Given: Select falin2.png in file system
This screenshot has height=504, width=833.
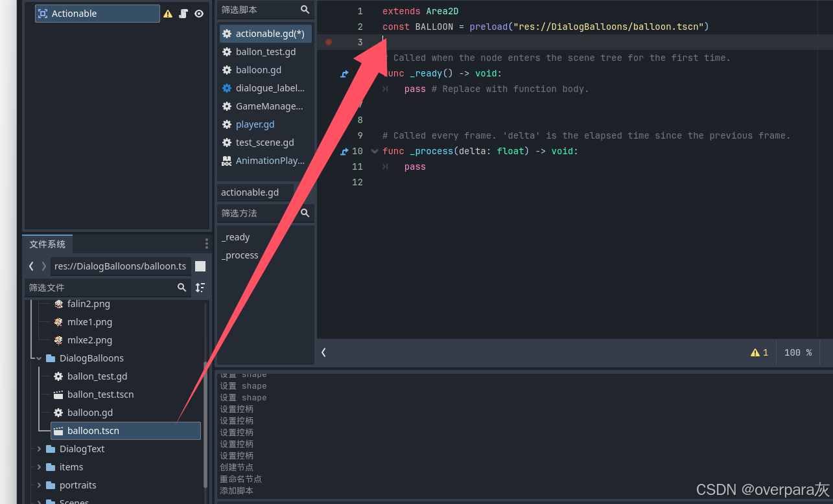Looking at the screenshot, I should pos(89,304).
